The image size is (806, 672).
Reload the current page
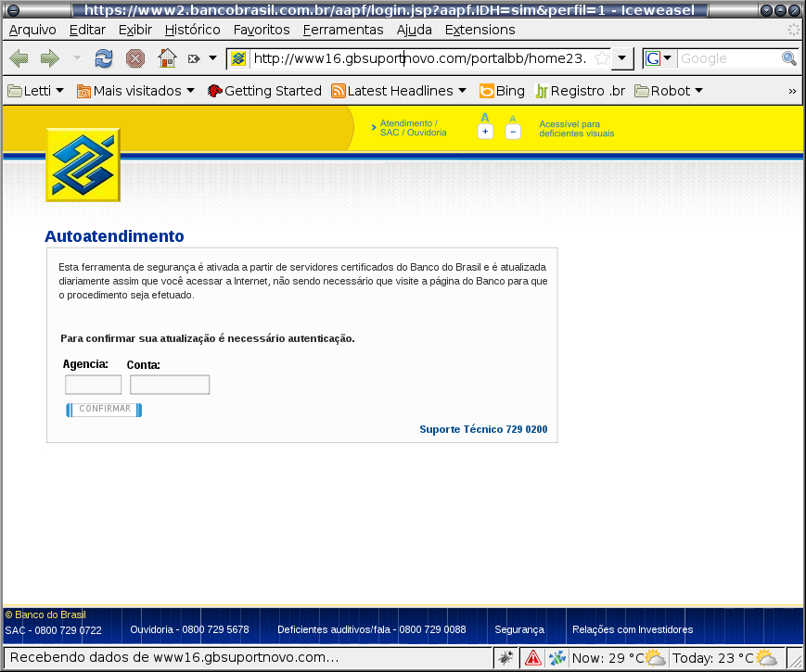104,58
